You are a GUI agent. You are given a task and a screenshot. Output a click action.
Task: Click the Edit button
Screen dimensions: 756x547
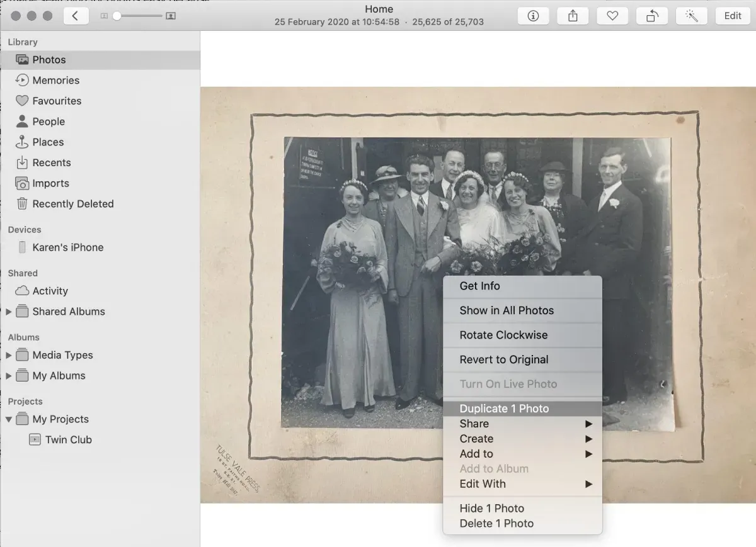(733, 16)
